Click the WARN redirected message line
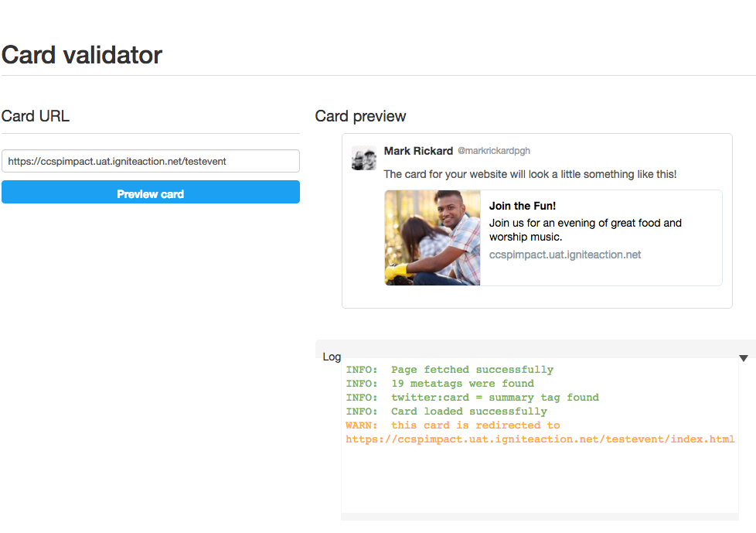 (453, 425)
